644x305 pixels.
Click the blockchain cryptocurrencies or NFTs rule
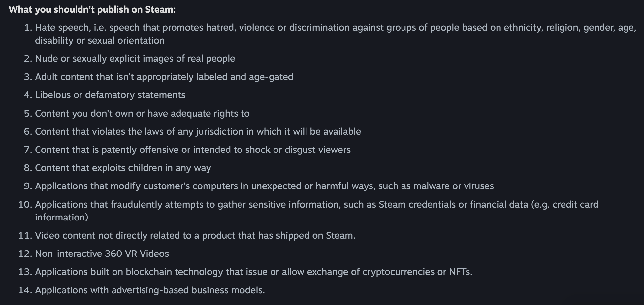click(x=254, y=272)
